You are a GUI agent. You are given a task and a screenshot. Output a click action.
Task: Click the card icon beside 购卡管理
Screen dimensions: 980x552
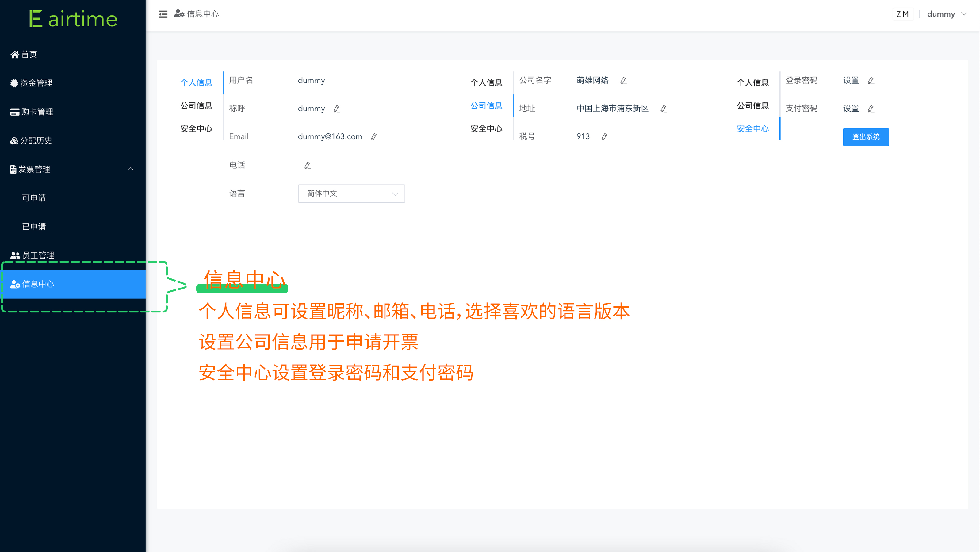coord(15,112)
